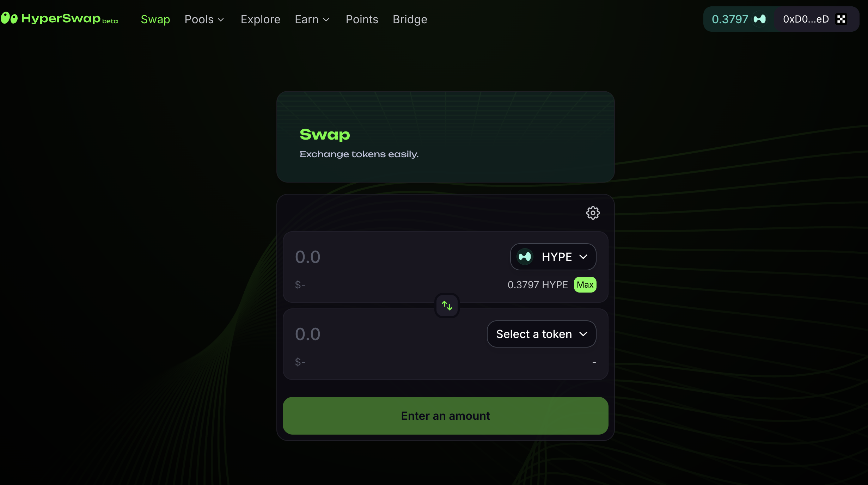The width and height of the screenshot is (868, 485).
Task: Navigate to Points page
Action: tap(362, 19)
